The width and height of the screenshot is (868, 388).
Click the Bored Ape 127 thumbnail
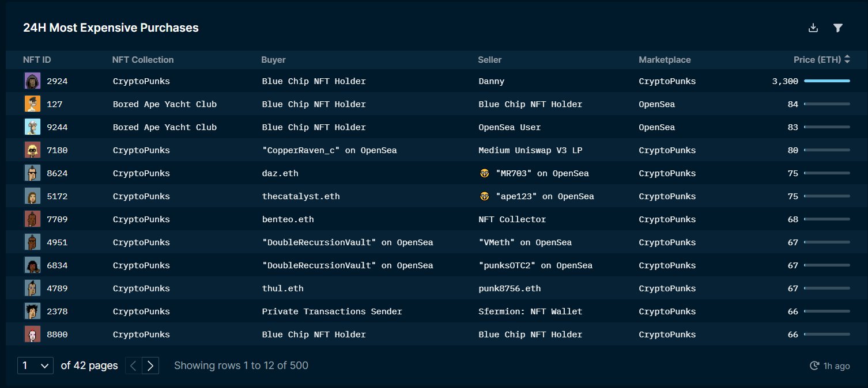click(x=32, y=104)
